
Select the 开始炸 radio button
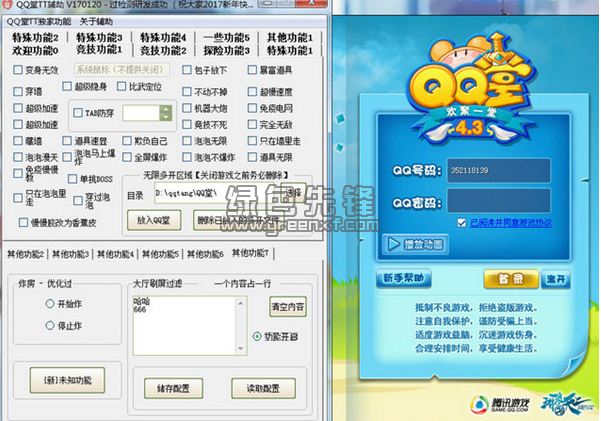tap(49, 304)
